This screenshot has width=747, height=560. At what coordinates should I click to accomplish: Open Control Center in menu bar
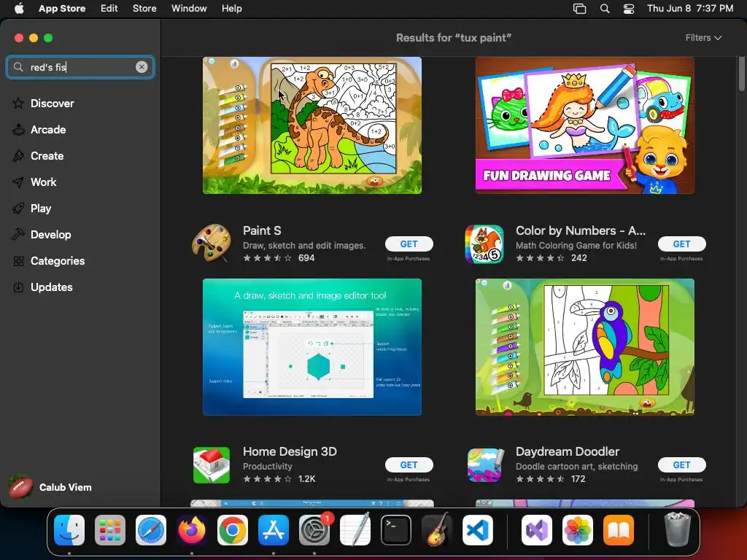tap(629, 9)
